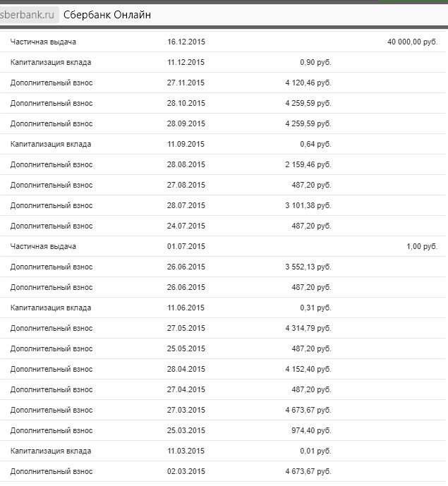Click the 3 552,13 руб. deposit amount

coord(308,267)
